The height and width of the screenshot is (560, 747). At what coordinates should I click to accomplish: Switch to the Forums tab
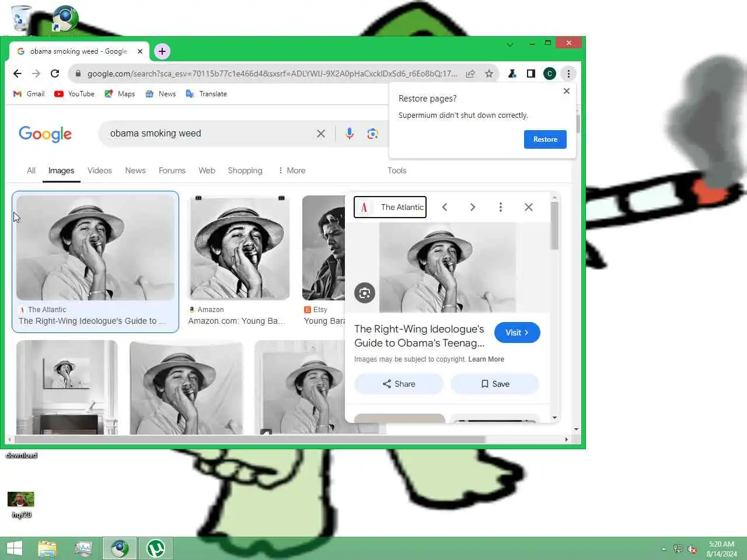pos(172,170)
